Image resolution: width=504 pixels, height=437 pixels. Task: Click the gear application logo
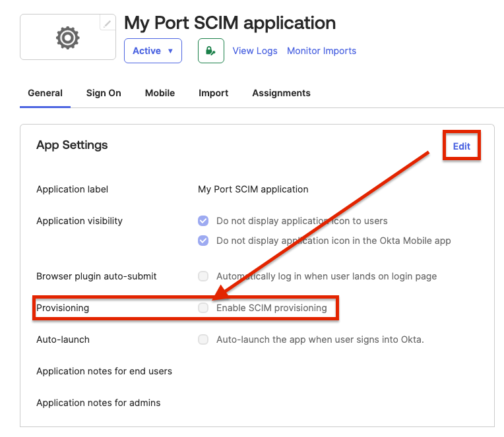coord(68,38)
